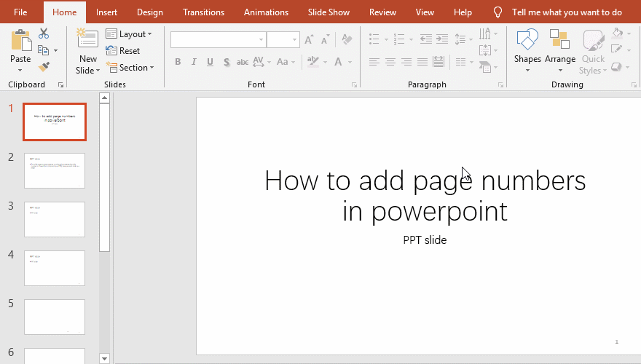Toggle Center paragraph alignment

(x=390, y=62)
